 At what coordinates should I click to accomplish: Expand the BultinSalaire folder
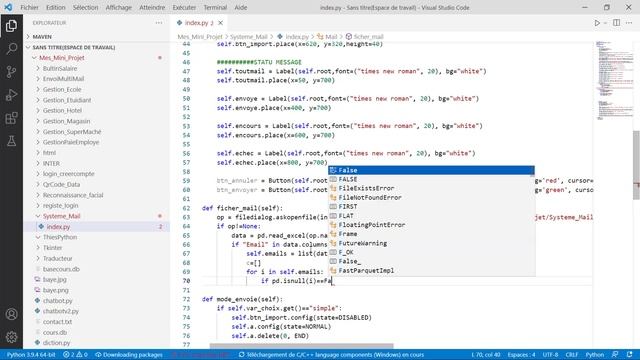tap(60, 69)
